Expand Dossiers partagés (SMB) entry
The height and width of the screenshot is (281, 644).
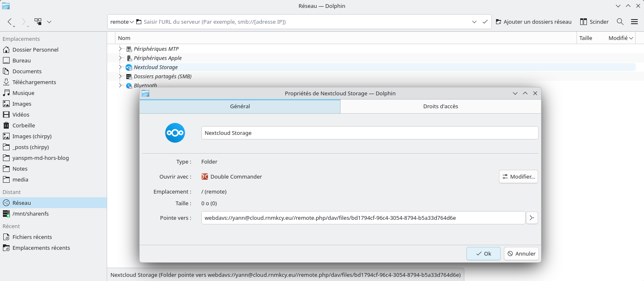120,76
